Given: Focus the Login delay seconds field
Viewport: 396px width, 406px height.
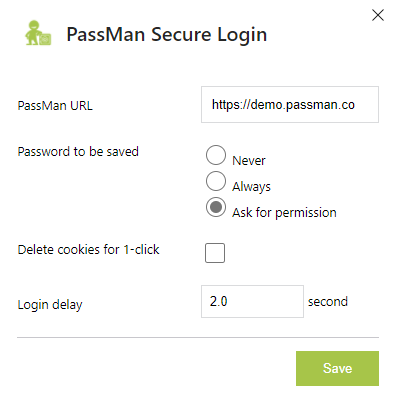Looking at the screenshot, I should click(x=252, y=301).
